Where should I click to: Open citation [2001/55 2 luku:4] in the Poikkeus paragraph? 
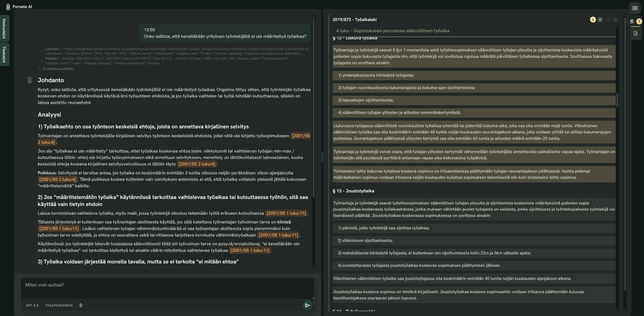coord(57,179)
